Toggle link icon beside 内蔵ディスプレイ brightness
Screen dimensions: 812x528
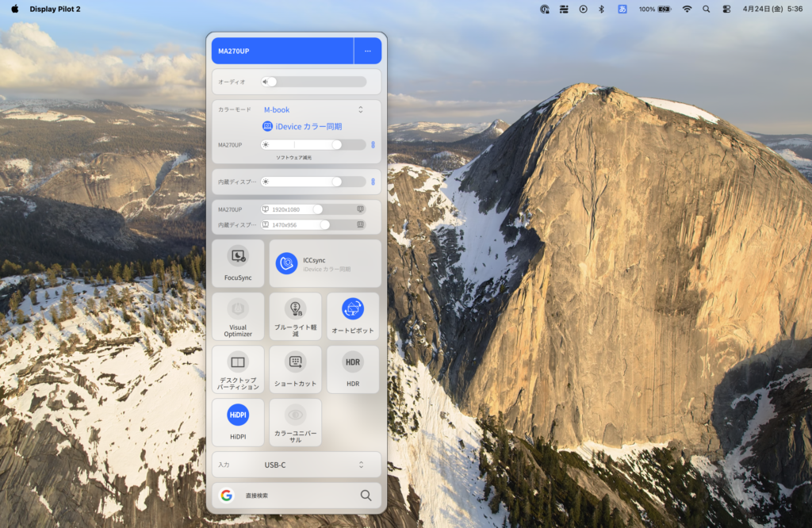coord(373,182)
